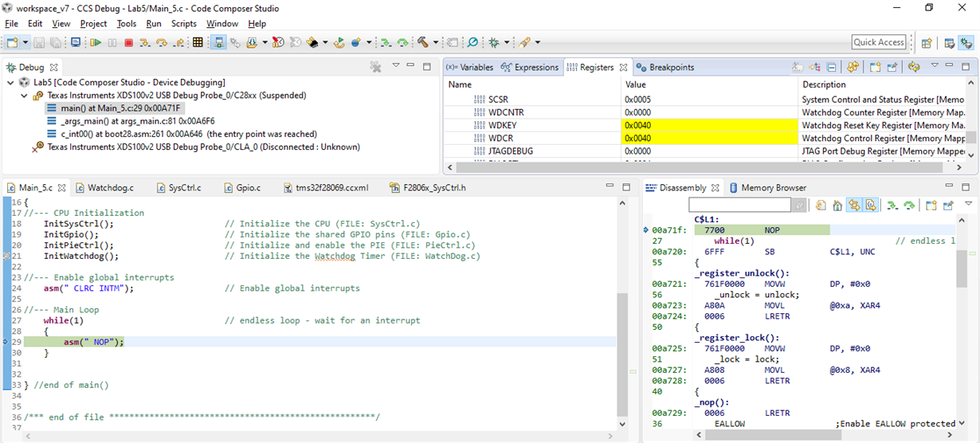Click the Step Into toolbar icon
The image size is (980, 443).
[x=146, y=42]
